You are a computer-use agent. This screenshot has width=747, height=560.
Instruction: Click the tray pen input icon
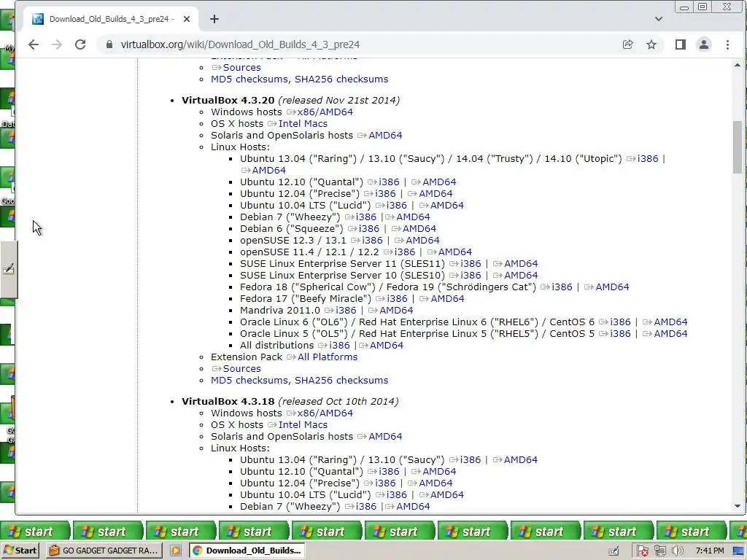[614, 551]
